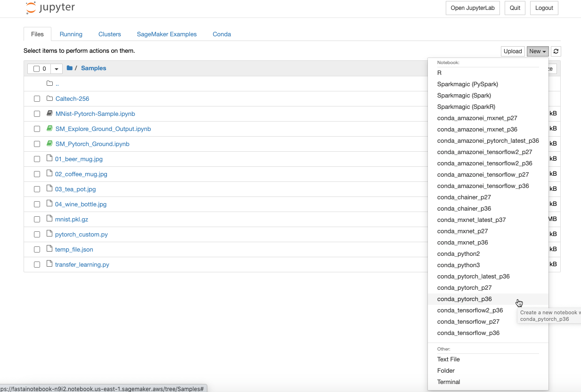Click the green notebook icon of SM_Pytorch_Ground.ipynb
The width and height of the screenshot is (581, 392).
click(x=49, y=144)
